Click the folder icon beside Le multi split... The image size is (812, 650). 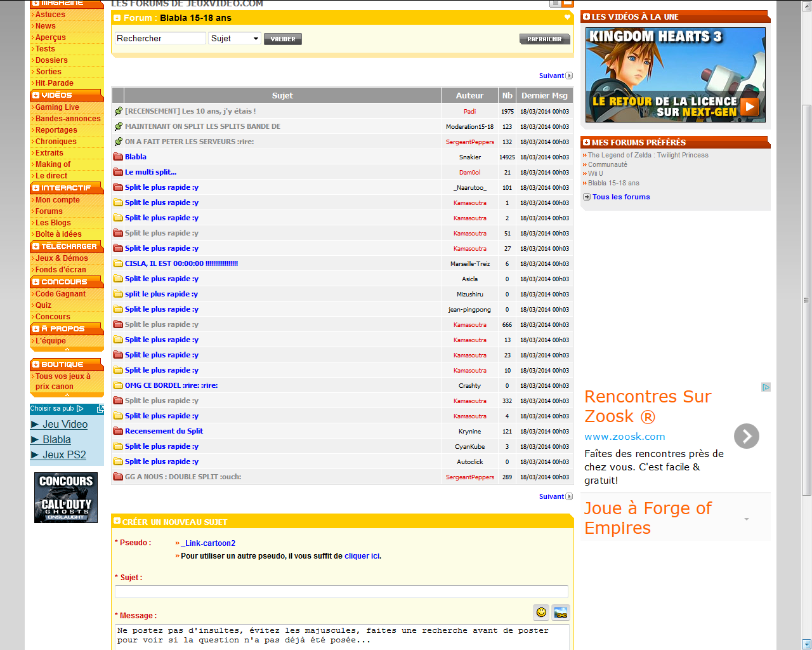click(118, 172)
